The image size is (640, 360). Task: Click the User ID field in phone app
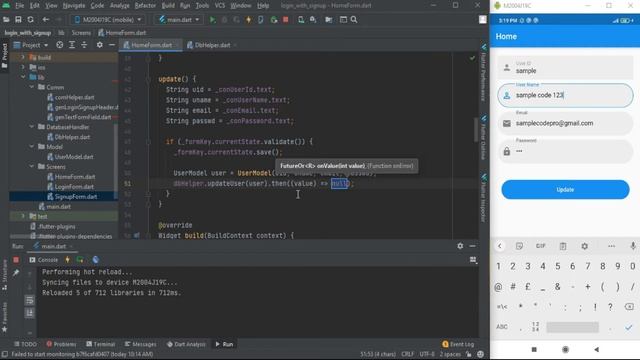tap(565, 68)
